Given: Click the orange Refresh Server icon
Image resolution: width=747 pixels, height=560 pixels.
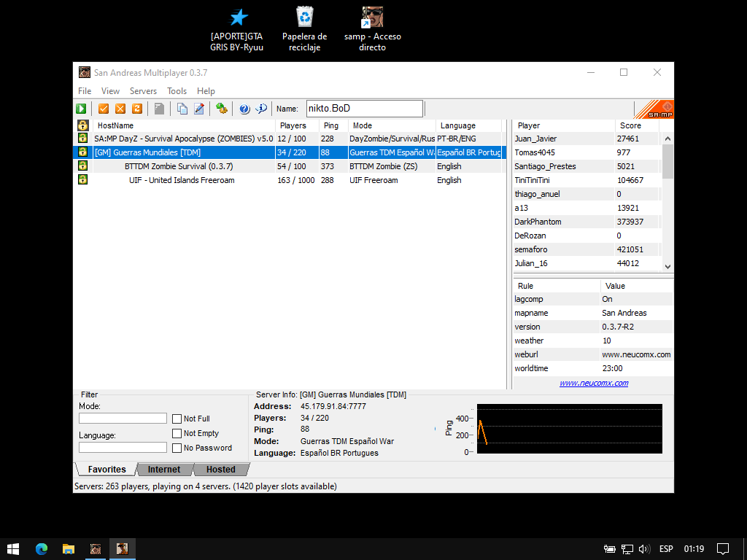Looking at the screenshot, I should 136,109.
